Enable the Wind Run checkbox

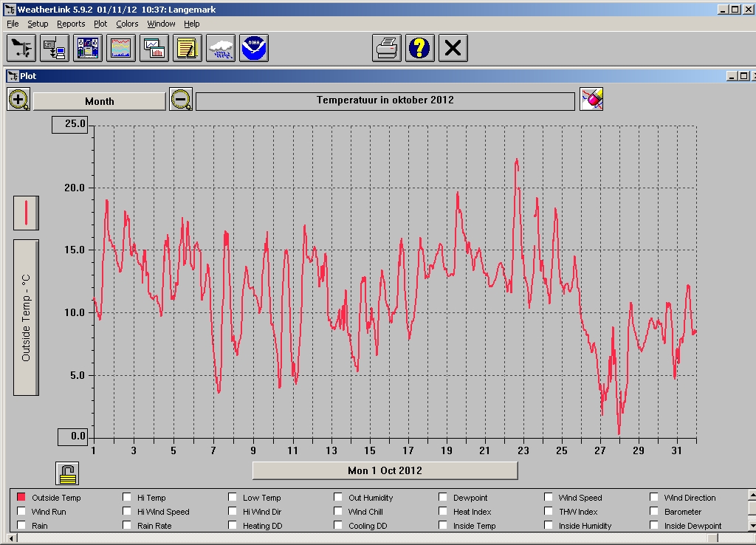(21, 511)
